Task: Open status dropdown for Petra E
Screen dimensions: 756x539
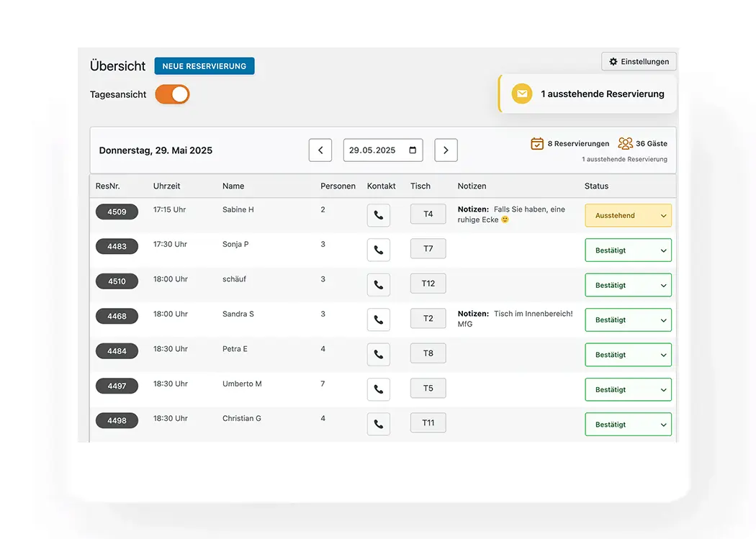Action: (x=628, y=355)
